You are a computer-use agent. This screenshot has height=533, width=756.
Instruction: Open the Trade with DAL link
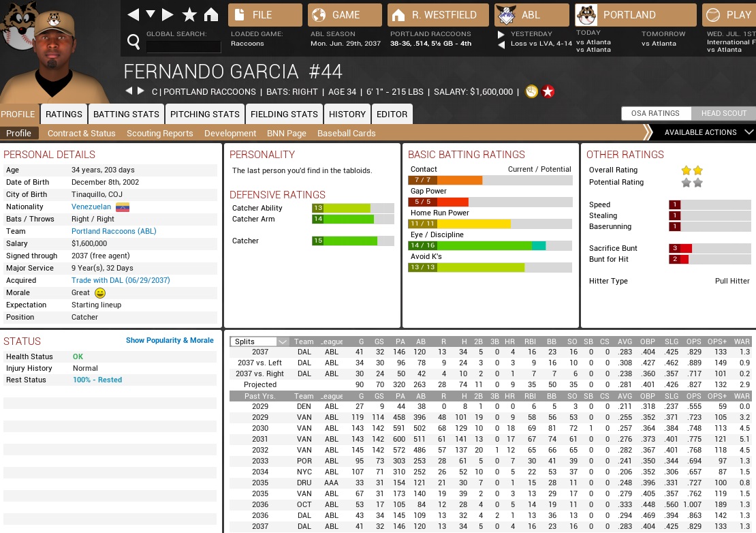(121, 280)
